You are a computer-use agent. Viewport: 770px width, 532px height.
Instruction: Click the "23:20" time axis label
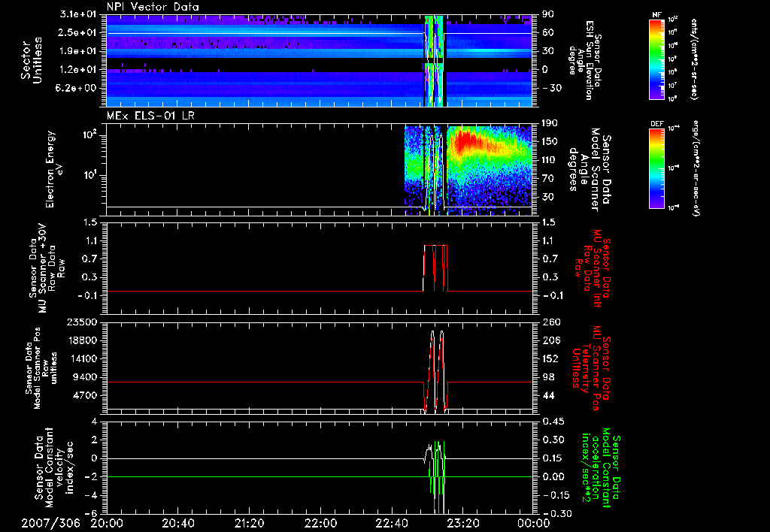coord(462,524)
